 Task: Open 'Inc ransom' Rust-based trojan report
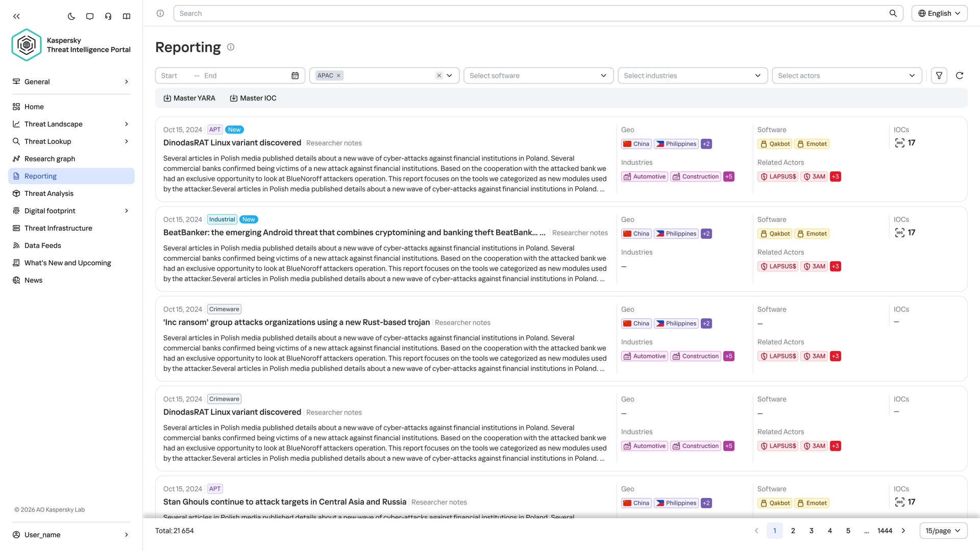tap(297, 322)
